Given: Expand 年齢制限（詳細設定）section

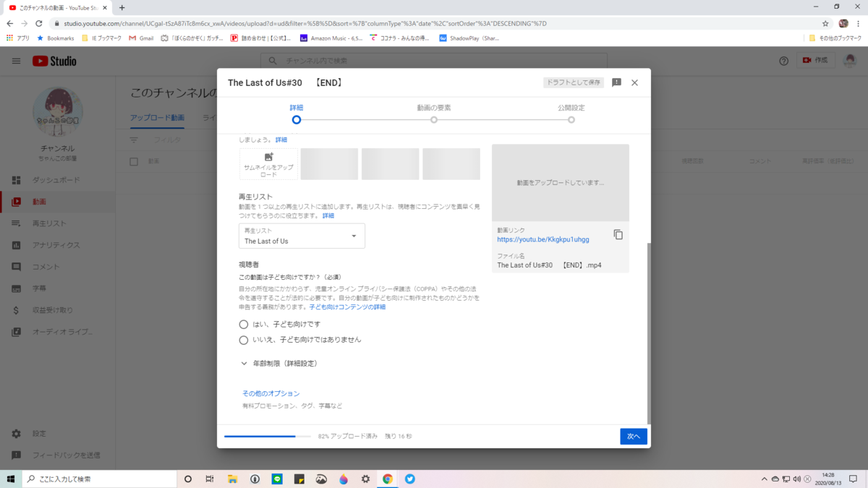Looking at the screenshot, I should 279,364.
